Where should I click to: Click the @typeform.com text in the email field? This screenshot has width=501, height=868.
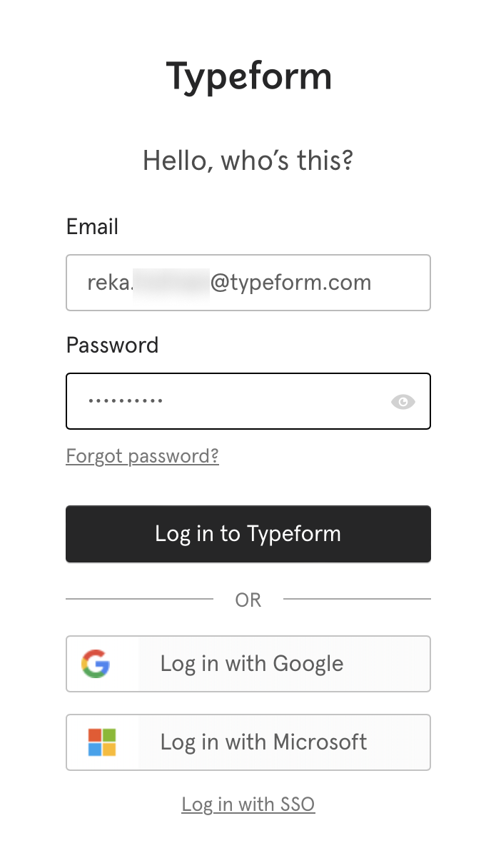tap(290, 283)
